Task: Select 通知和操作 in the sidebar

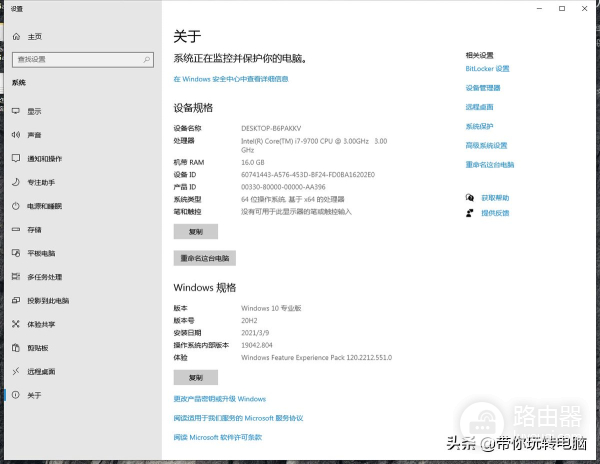Action: [44, 158]
